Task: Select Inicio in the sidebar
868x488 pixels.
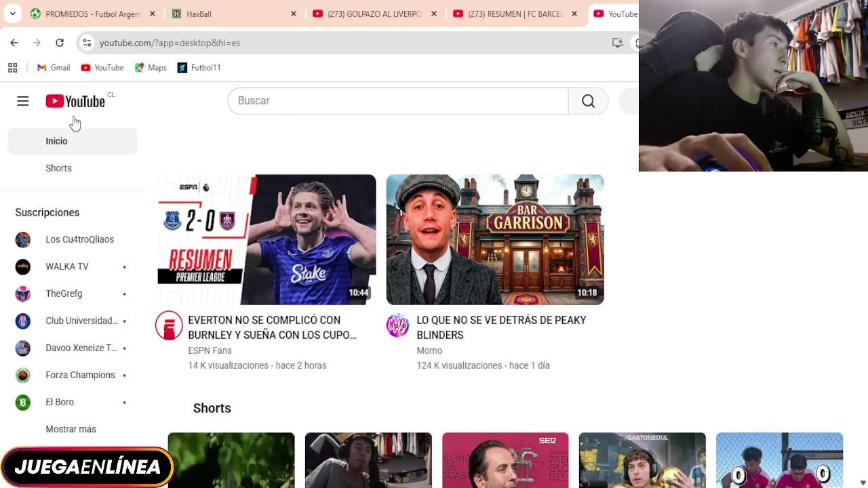Action: coord(73,141)
